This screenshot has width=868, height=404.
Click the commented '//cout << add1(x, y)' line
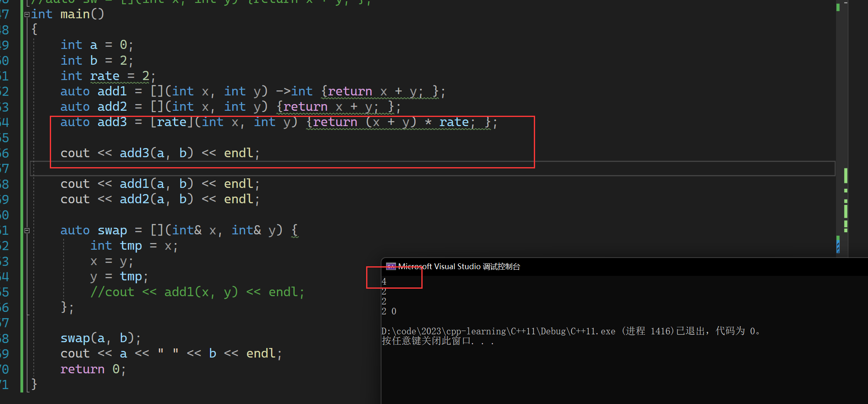(198, 292)
